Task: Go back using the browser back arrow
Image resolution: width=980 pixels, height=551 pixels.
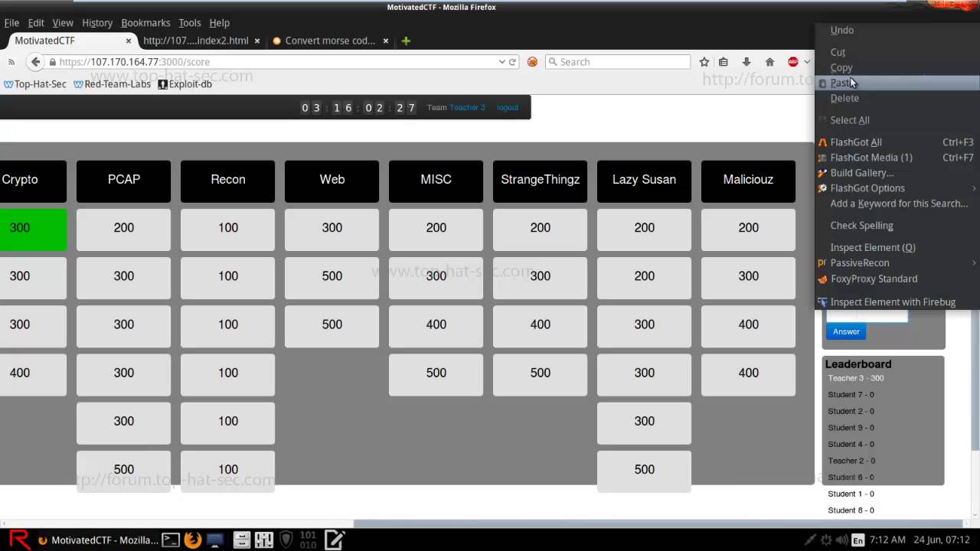Action: pos(35,62)
